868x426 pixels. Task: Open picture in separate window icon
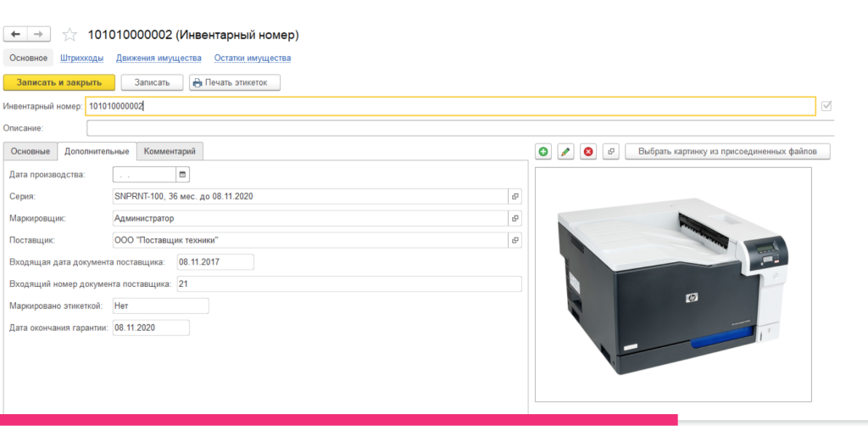[x=610, y=152]
